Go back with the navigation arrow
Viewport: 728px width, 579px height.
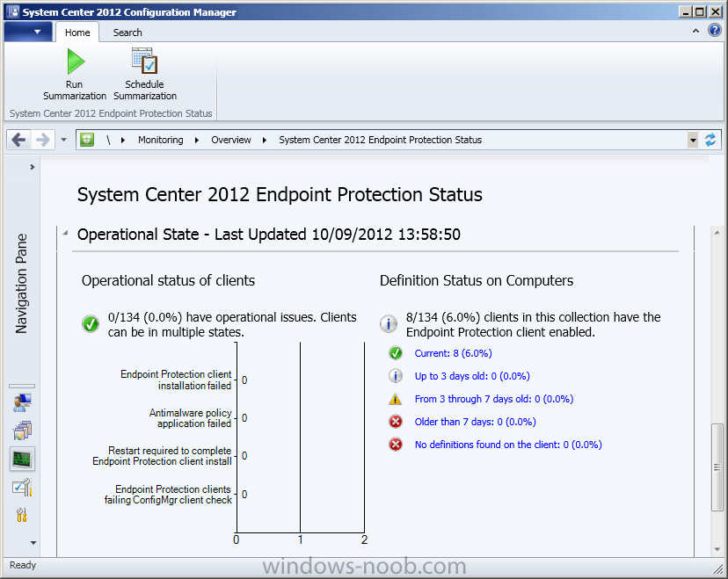click(x=18, y=140)
